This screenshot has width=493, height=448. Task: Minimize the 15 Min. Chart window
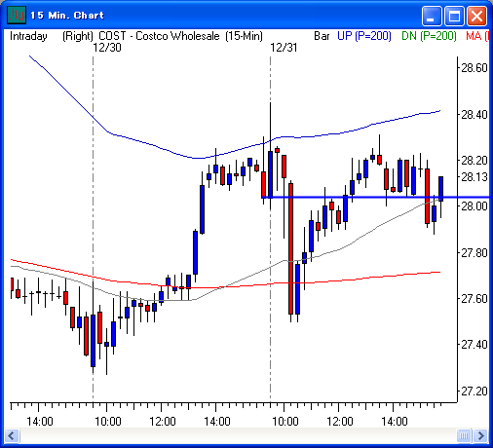432,16
